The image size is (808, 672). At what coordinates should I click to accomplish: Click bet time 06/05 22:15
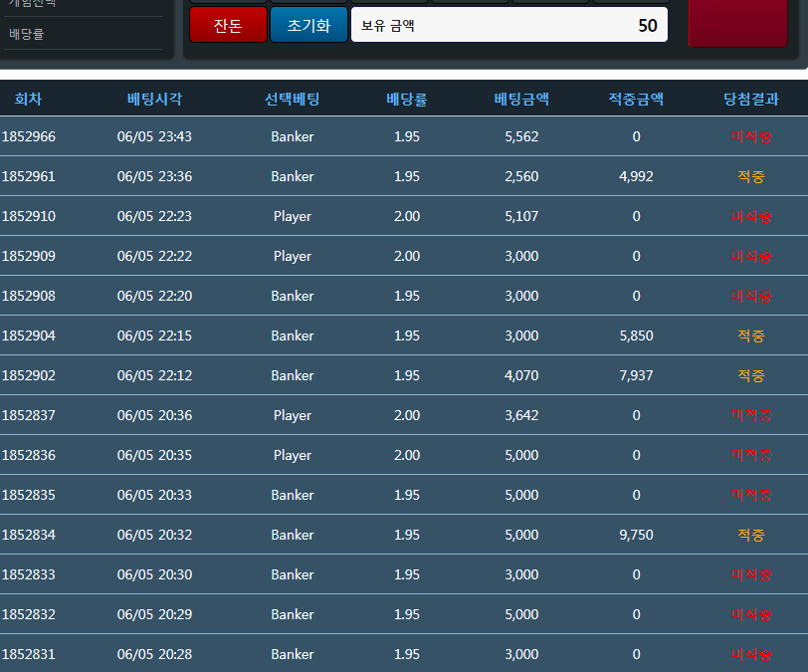tap(154, 336)
